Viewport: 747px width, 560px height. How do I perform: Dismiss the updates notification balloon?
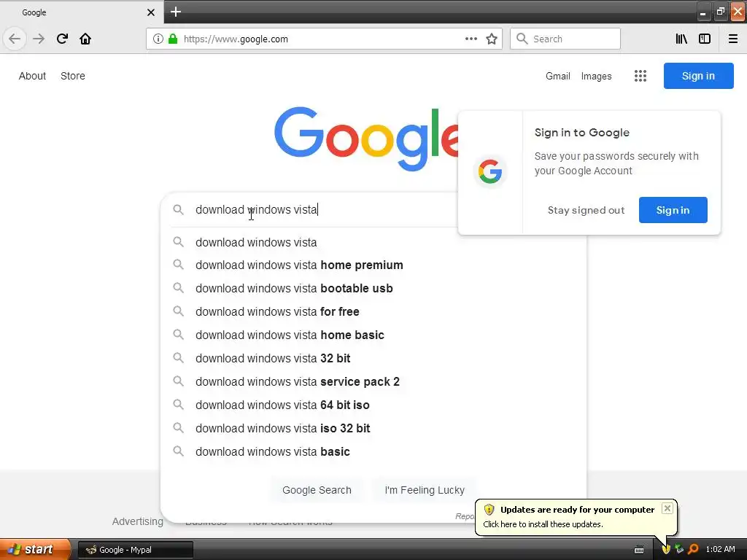tap(667, 508)
